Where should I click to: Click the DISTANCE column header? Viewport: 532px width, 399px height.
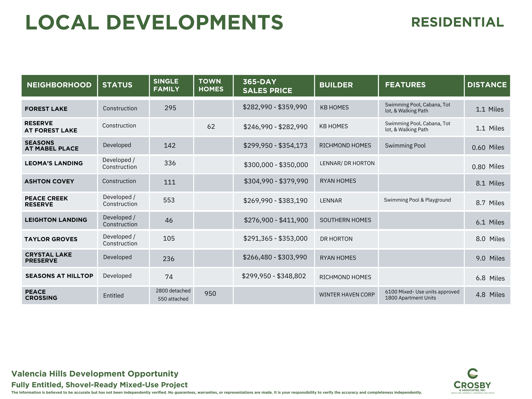(487, 85)
